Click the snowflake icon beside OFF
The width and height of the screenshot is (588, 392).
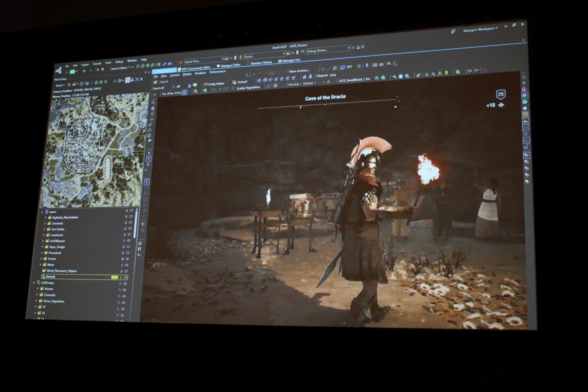click(359, 66)
